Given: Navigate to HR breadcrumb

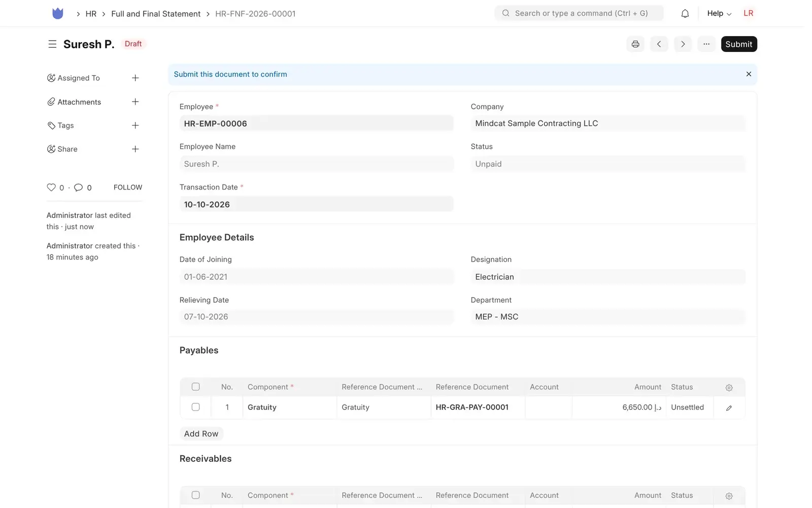Looking at the screenshot, I should [x=91, y=14].
